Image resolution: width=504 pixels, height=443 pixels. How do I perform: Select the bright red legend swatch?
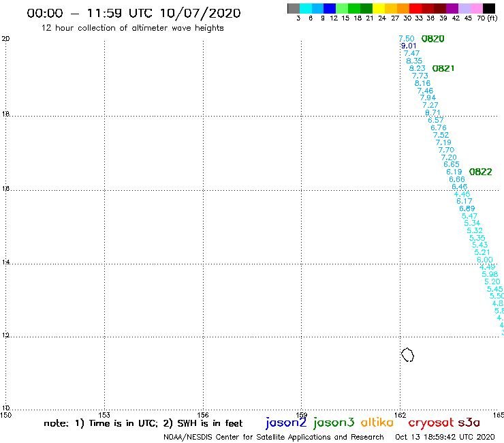pyautogui.click(x=415, y=8)
